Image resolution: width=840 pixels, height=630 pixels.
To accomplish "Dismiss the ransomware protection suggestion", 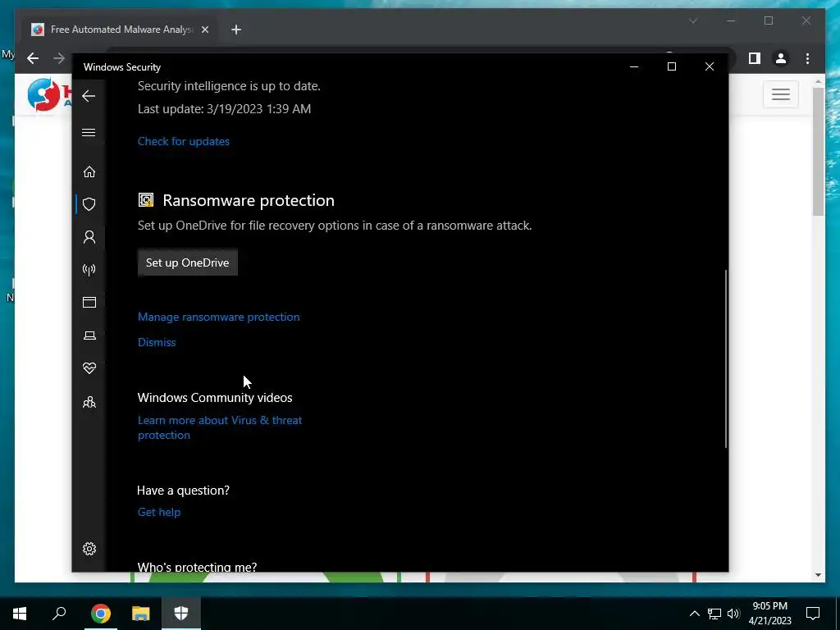I will pyautogui.click(x=157, y=342).
